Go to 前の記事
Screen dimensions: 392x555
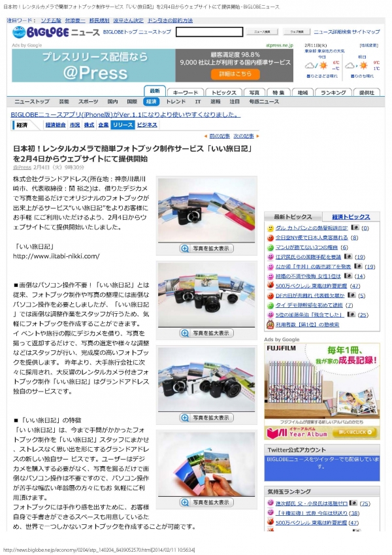(x=220, y=136)
